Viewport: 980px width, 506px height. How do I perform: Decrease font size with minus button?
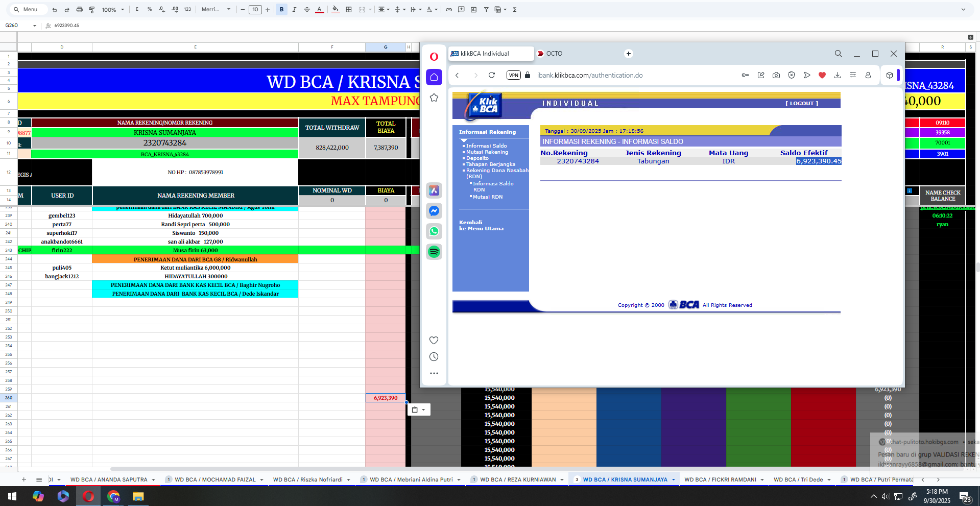pyautogui.click(x=243, y=10)
